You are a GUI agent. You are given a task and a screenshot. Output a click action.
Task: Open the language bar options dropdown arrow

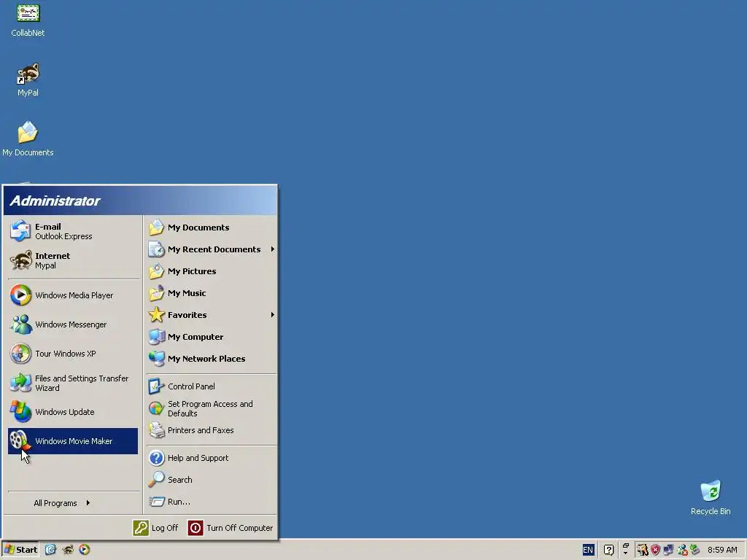(x=625, y=554)
